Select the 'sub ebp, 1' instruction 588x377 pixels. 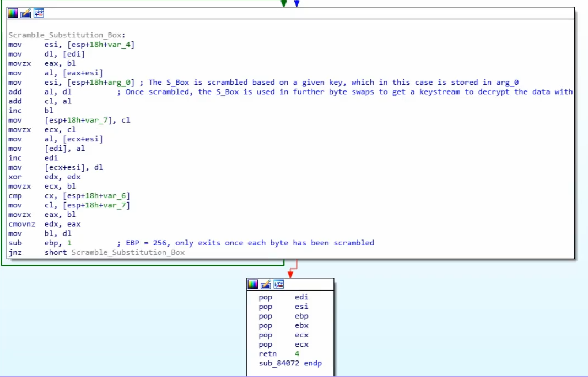click(x=40, y=243)
